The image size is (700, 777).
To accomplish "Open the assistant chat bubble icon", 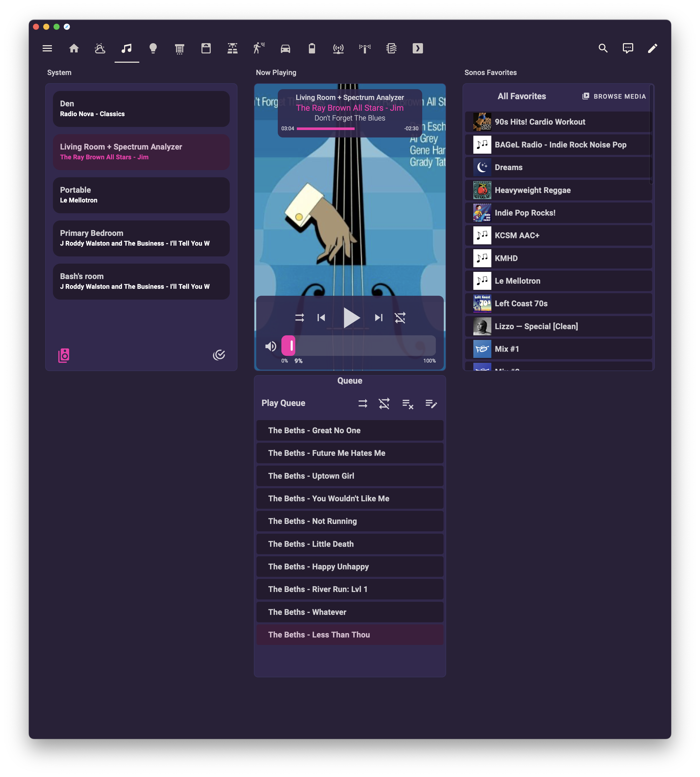I will click(x=628, y=49).
